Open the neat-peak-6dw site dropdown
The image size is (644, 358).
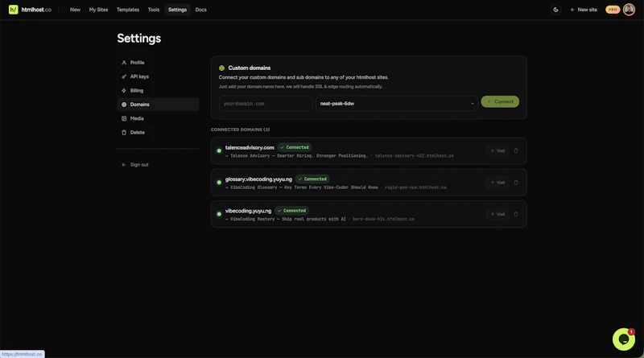[397, 104]
